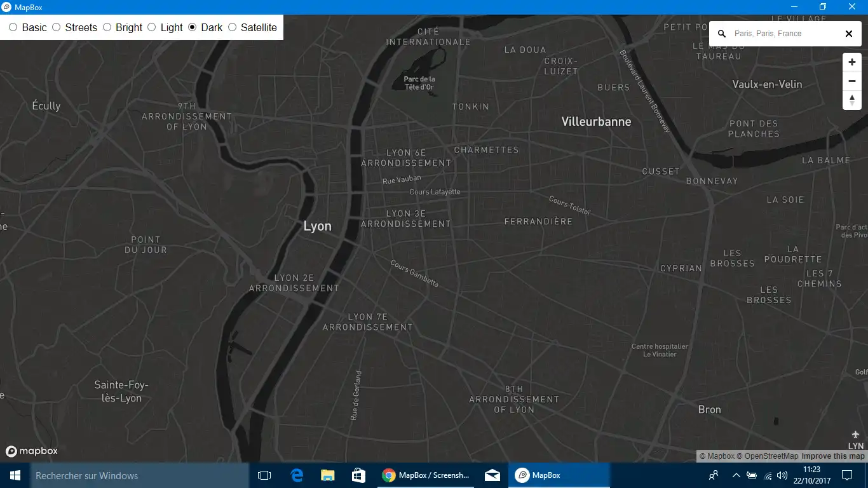Open the battery status tray icon
Viewport: 868px width, 488px height.
pos(752,475)
